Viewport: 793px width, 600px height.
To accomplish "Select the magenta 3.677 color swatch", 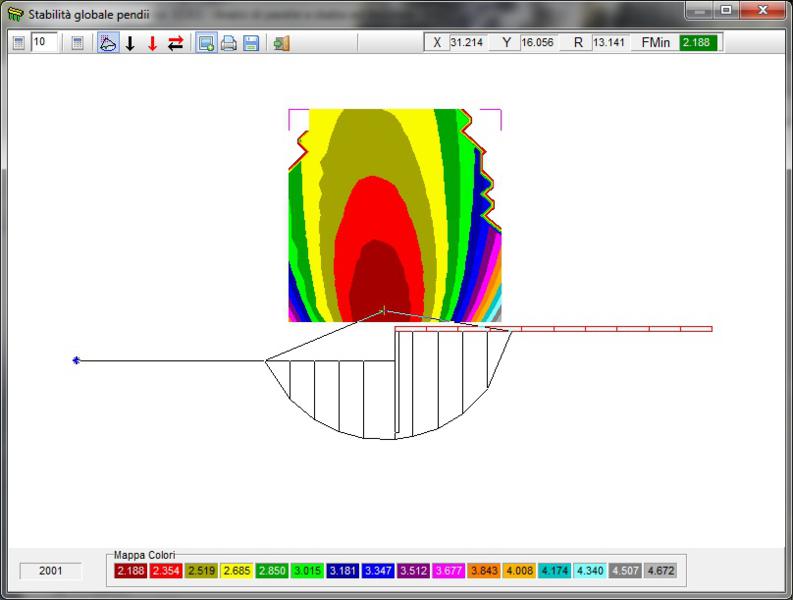I will tap(447, 570).
